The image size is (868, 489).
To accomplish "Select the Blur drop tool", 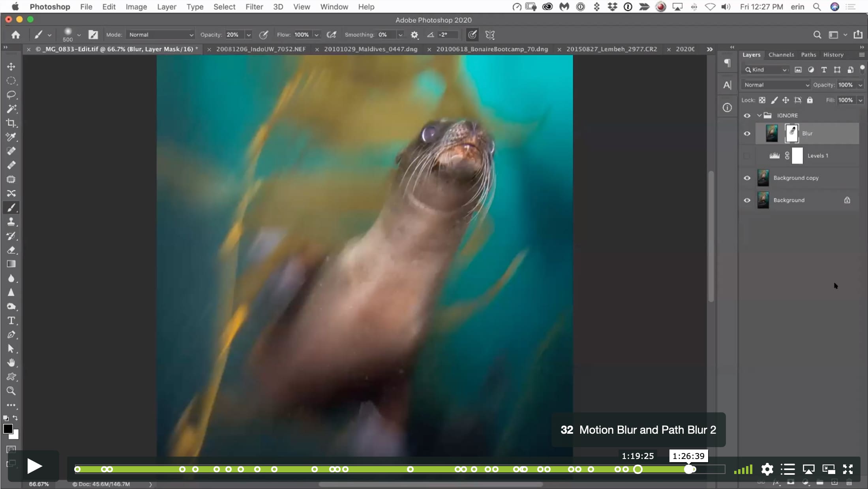I will pos(11,278).
